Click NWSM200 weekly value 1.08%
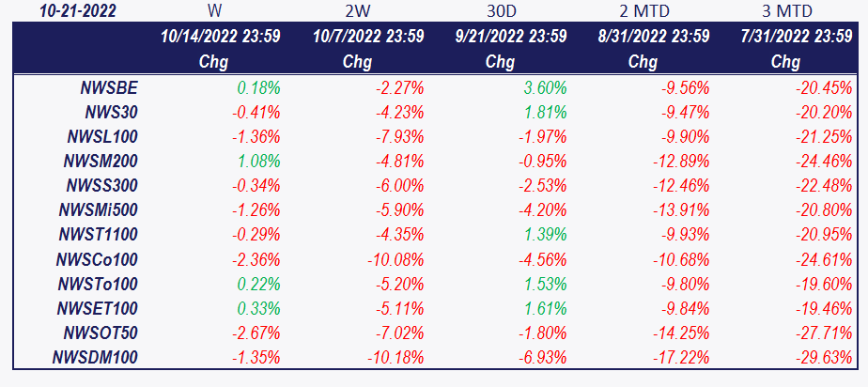 [258, 162]
